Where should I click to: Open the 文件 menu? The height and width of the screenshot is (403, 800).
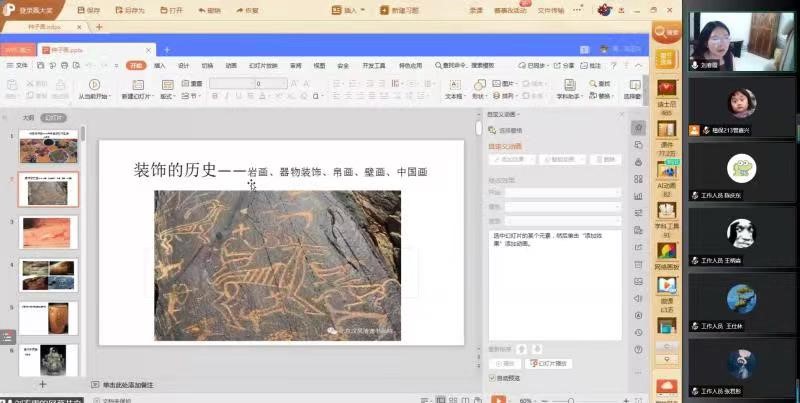click(x=21, y=65)
